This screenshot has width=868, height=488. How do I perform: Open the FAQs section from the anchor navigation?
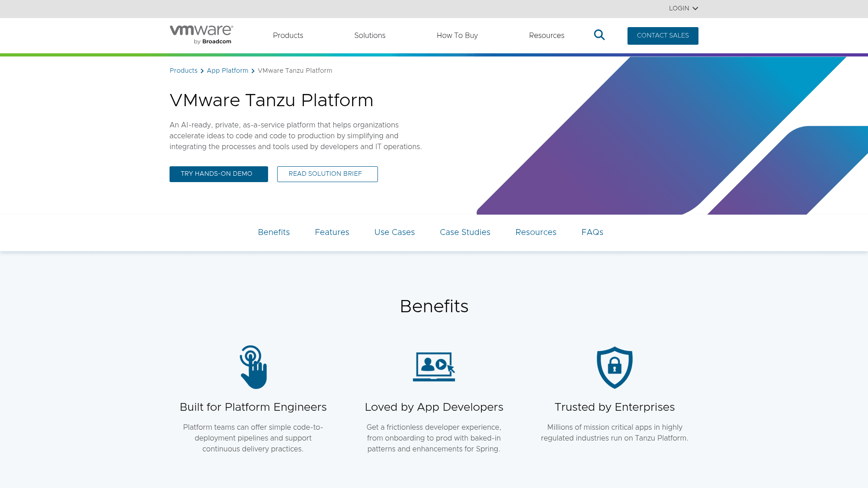tap(592, 232)
